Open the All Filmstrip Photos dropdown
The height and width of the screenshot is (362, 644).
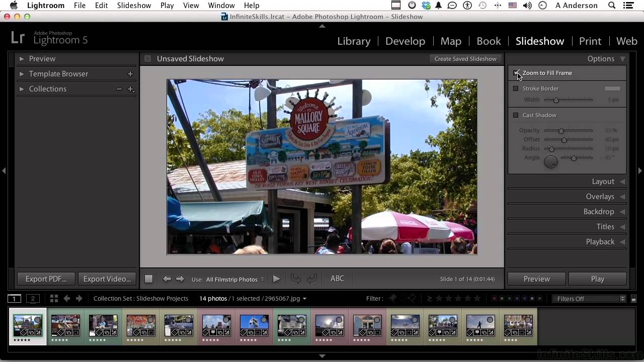(235, 280)
